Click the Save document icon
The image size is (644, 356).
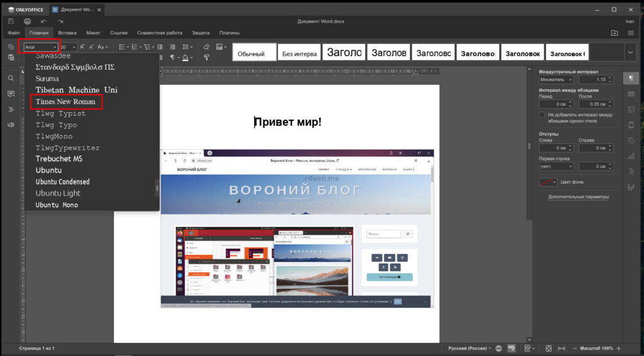point(11,21)
